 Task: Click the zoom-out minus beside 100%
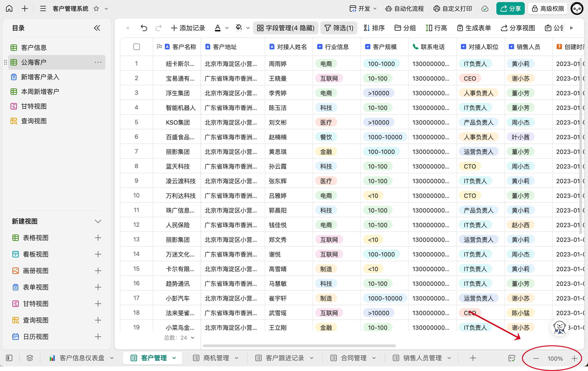tap(536, 359)
